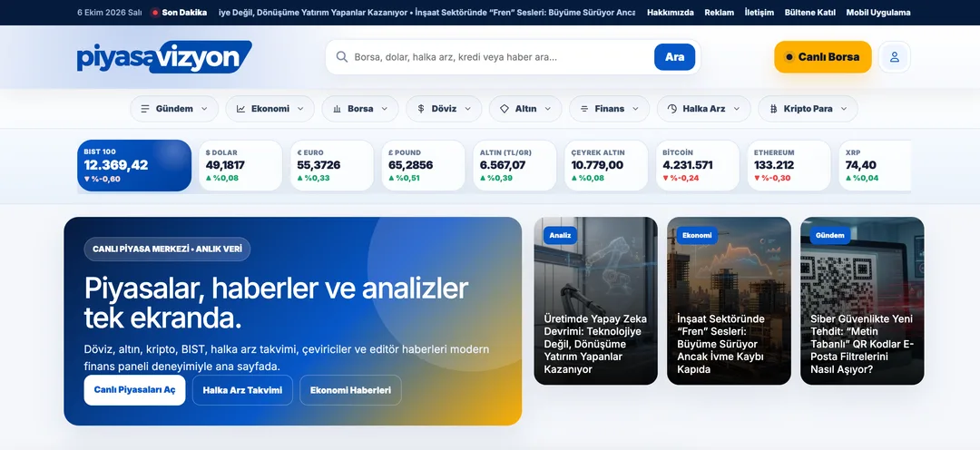Click the Son Dakika label
980x450 pixels.
click(184, 13)
